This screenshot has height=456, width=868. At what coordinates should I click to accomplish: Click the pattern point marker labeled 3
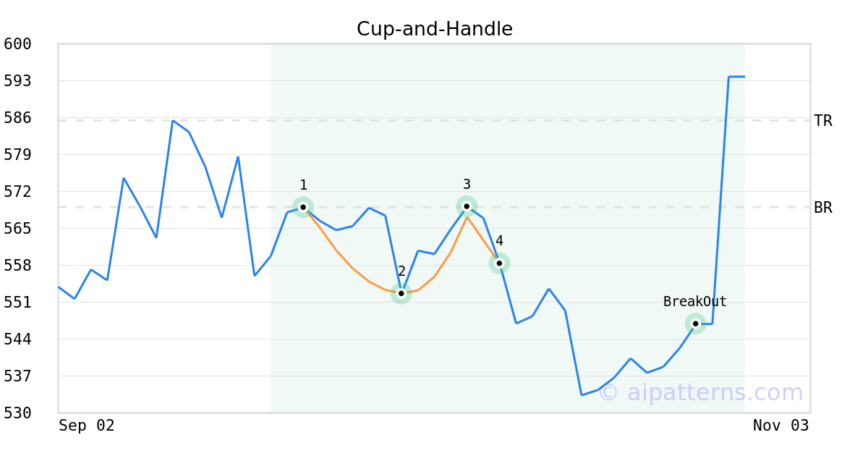click(467, 206)
